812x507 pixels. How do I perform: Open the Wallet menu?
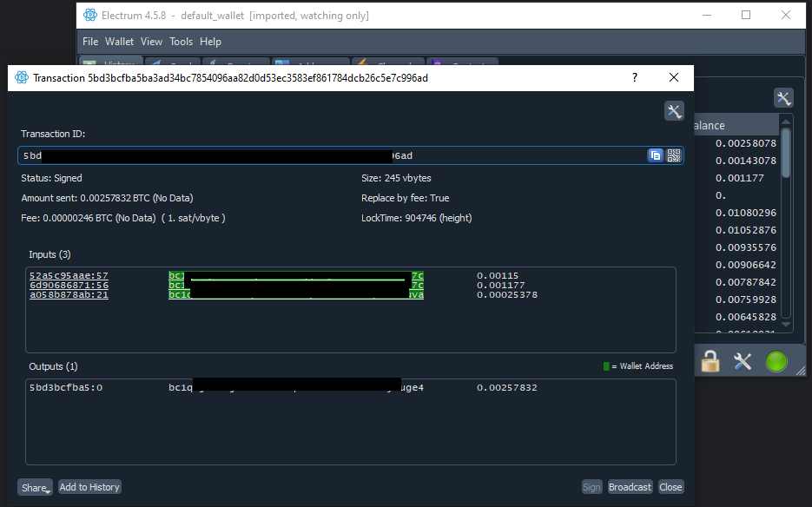[119, 42]
